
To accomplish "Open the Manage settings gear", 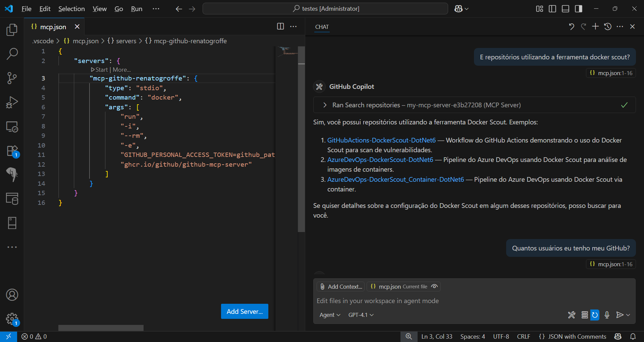I will [12, 319].
